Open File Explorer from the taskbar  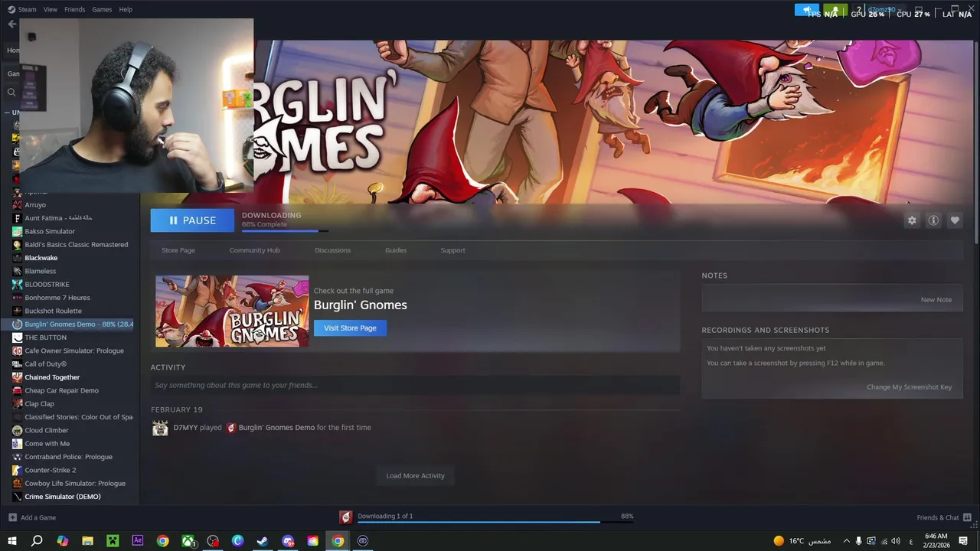tap(87, 541)
